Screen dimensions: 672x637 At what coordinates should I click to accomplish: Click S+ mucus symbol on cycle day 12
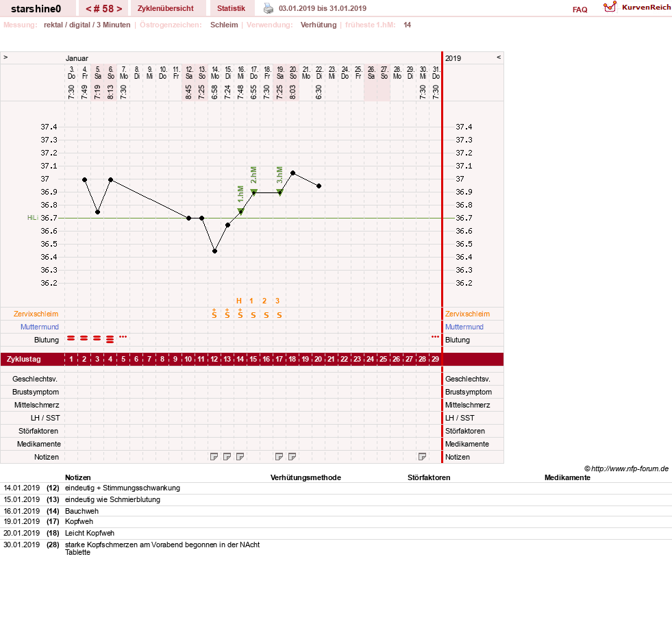tap(214, 313)
